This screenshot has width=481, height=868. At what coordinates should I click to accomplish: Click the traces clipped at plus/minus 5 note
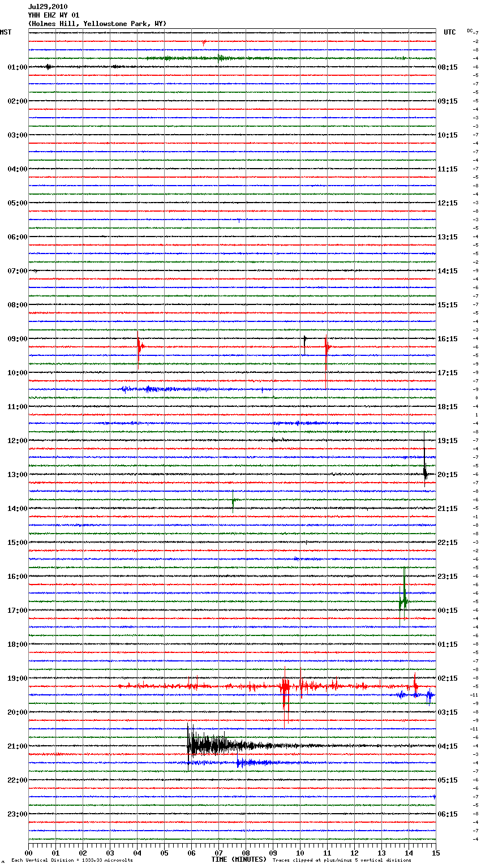(x=342, y=861)
